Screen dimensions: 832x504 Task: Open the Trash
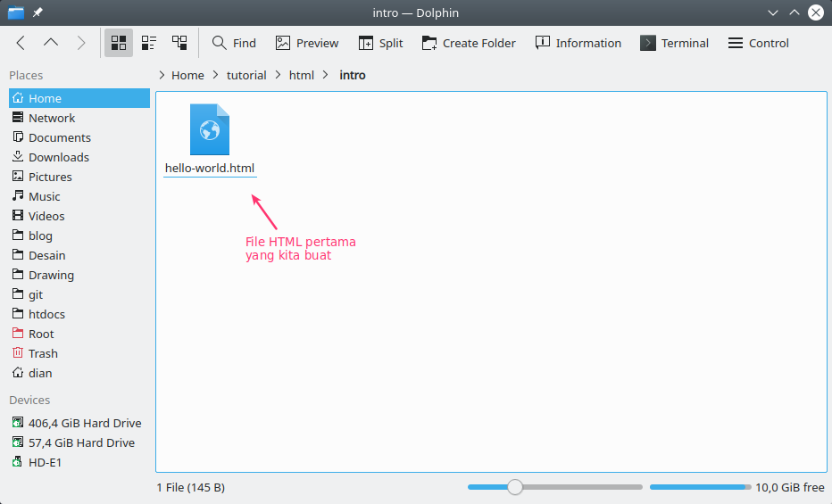coord(79,353)
